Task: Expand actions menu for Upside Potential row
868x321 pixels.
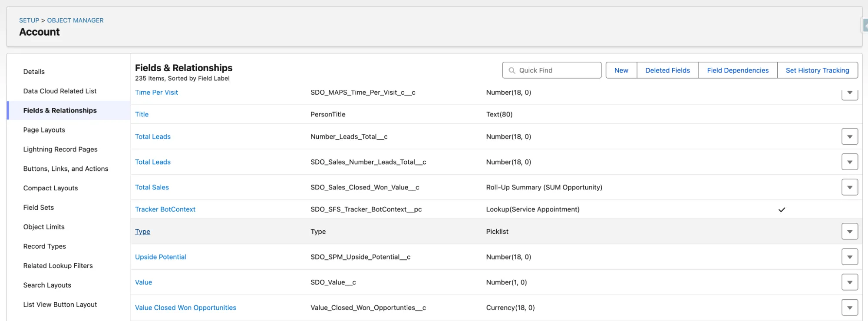Action: (849, 257)
